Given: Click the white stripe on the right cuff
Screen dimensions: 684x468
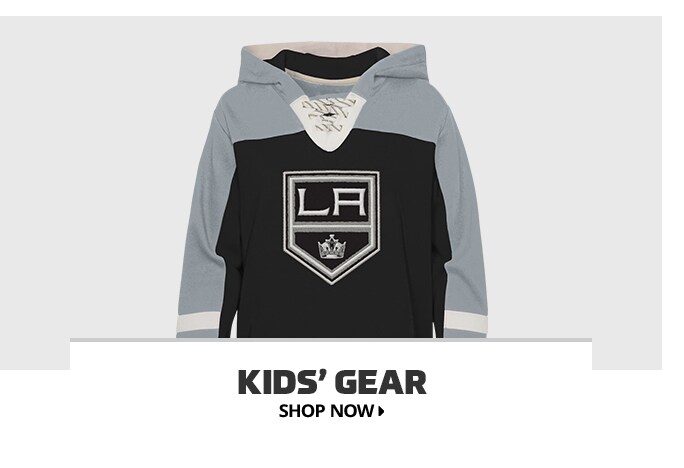Looking at the screenshot, I should point(466,322).
